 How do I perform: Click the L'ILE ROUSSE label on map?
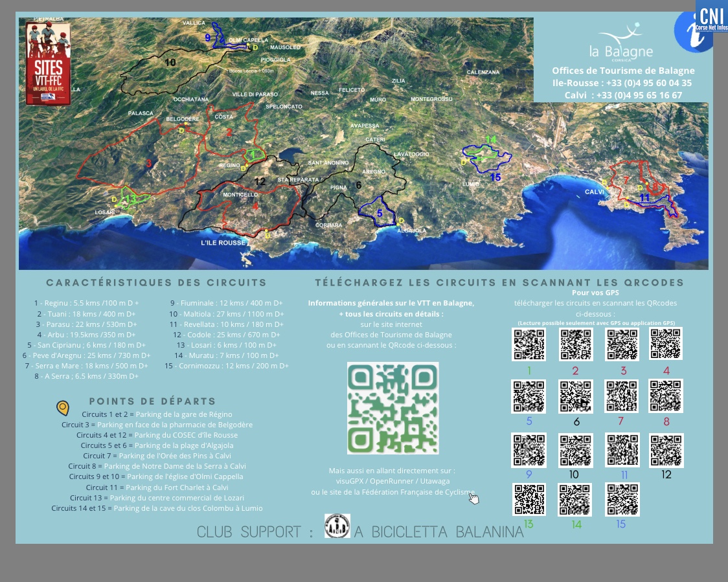[223, 243]
